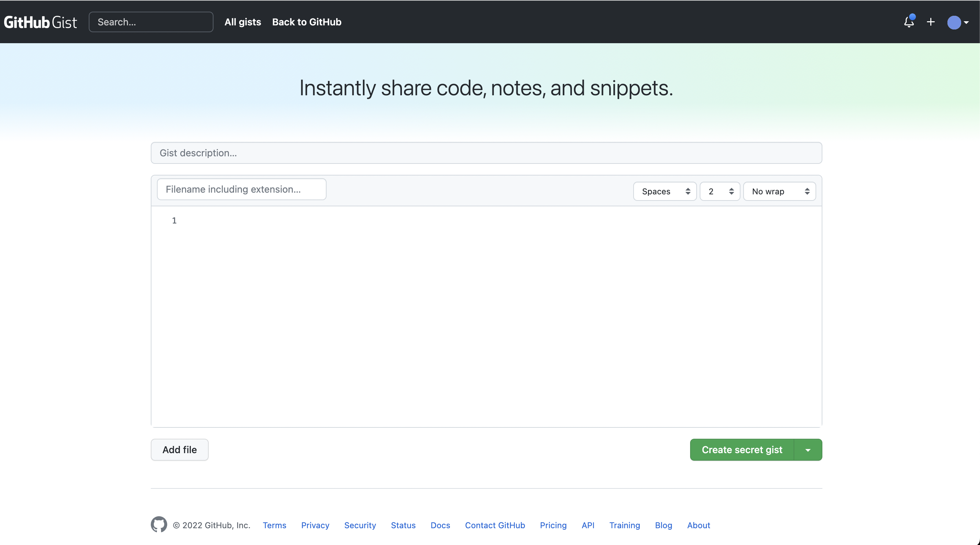Viewport: 980px width, 545px height.
Task: Click the GitHub Octocat footer icon
Action: 159,524
